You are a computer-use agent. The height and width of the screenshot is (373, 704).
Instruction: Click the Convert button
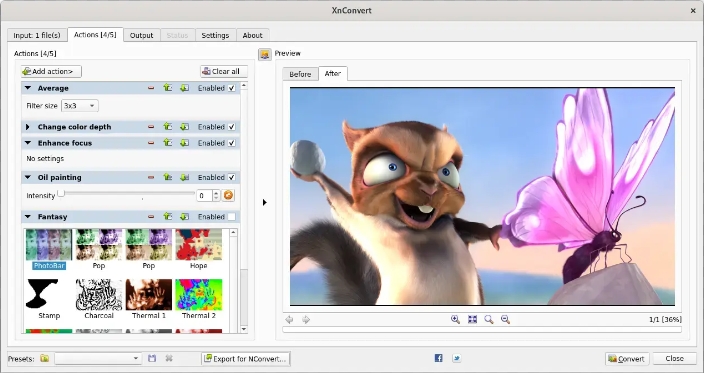click(x=627, y=359)
